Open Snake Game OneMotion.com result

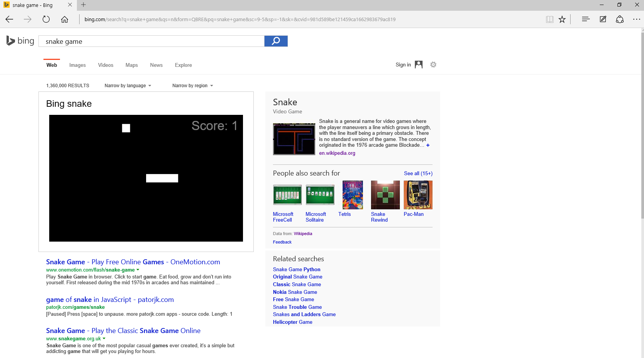[x=133, y=262]
